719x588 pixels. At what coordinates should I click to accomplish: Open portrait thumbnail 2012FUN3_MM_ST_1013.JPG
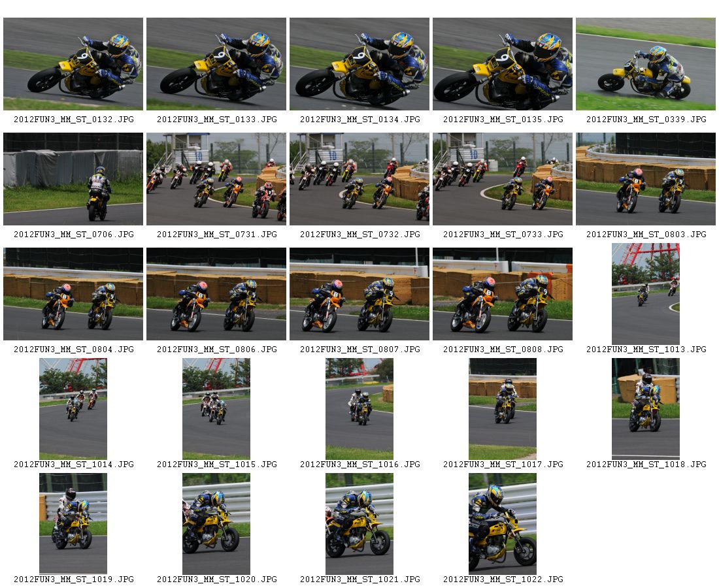click(646, 294)
